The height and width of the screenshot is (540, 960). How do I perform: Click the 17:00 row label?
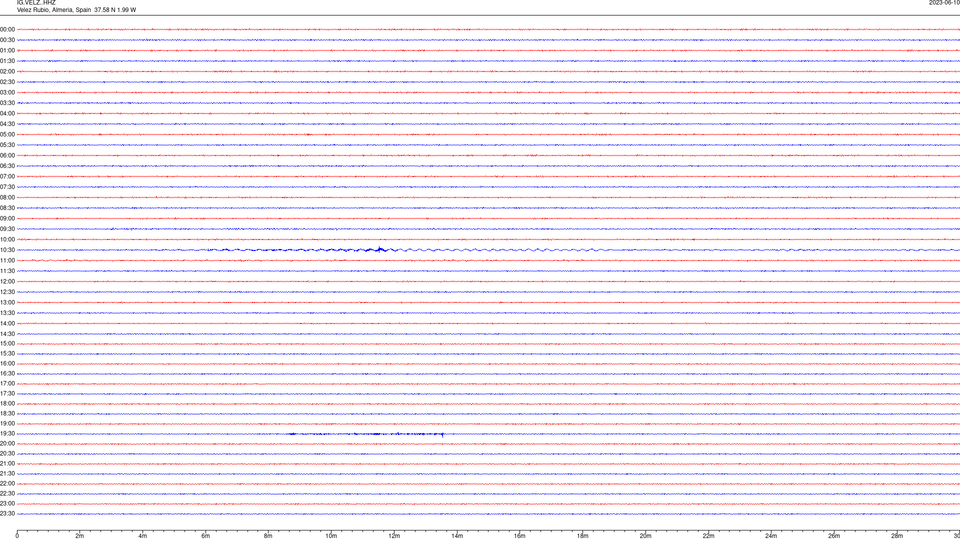coord(7,384)
